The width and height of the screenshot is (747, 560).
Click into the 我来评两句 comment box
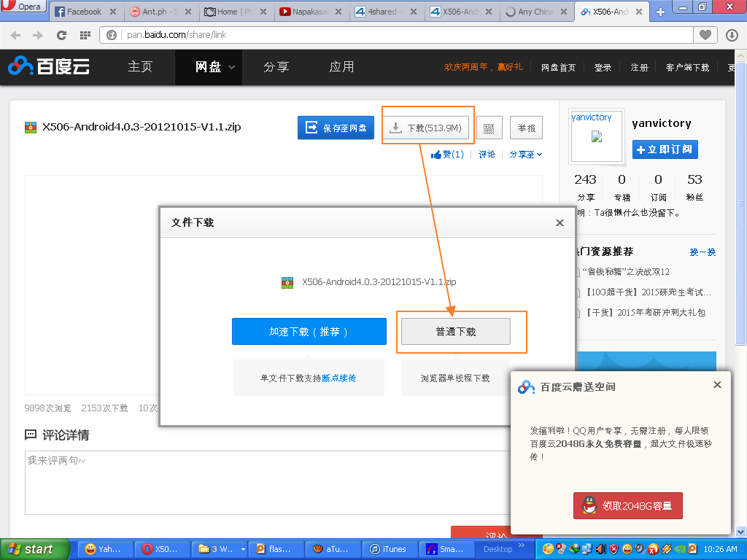point(263,481)
